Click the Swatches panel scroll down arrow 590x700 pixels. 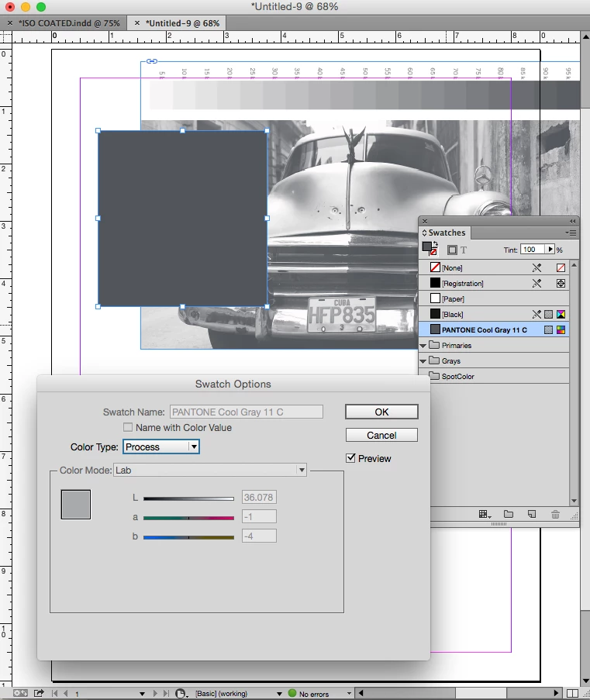coord(574,502)
